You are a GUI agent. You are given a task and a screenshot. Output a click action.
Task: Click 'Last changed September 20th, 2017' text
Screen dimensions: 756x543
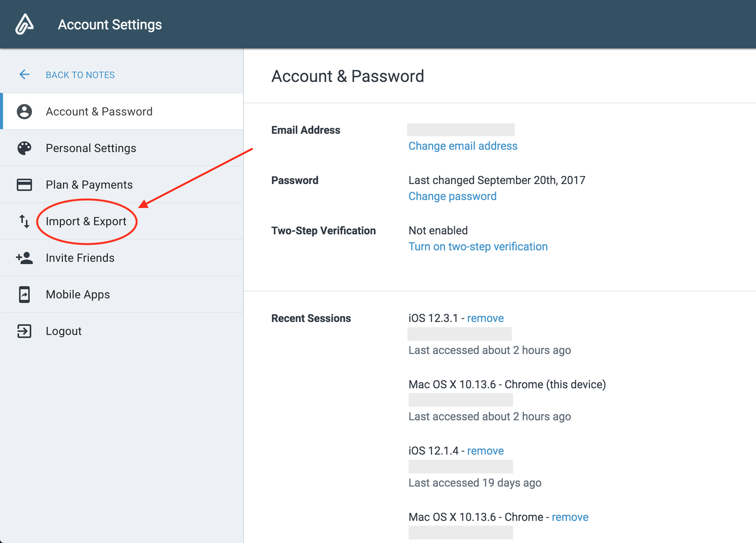(x=497, y=180)
